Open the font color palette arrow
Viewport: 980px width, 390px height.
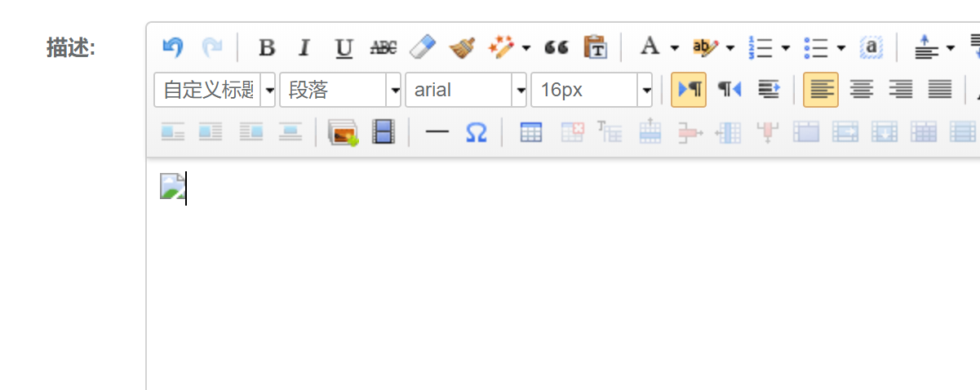[x=674, y=47]
